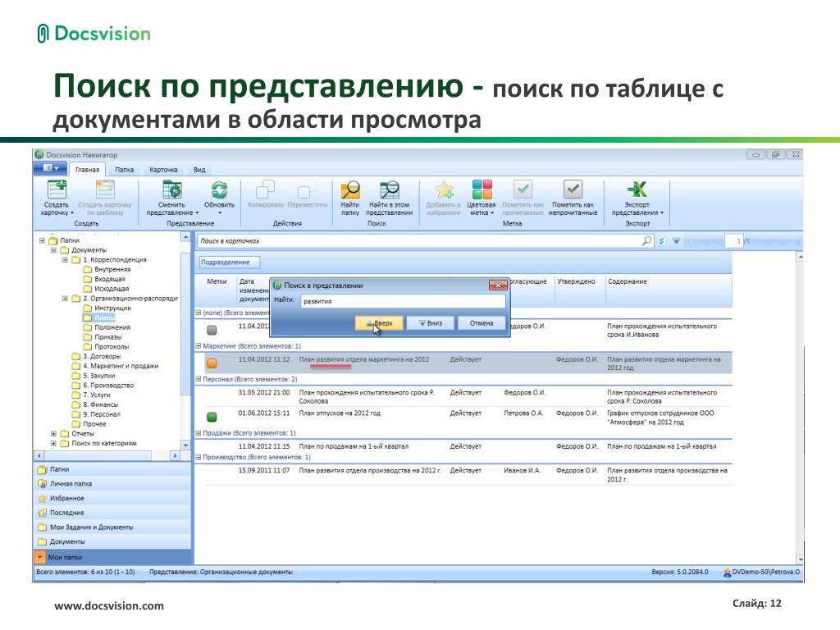Click Добавить в избранное star icon

[444, 190]
